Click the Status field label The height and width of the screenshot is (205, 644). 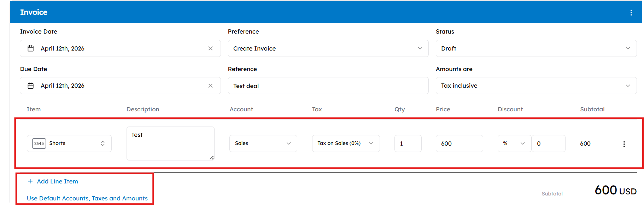(445, 31)
